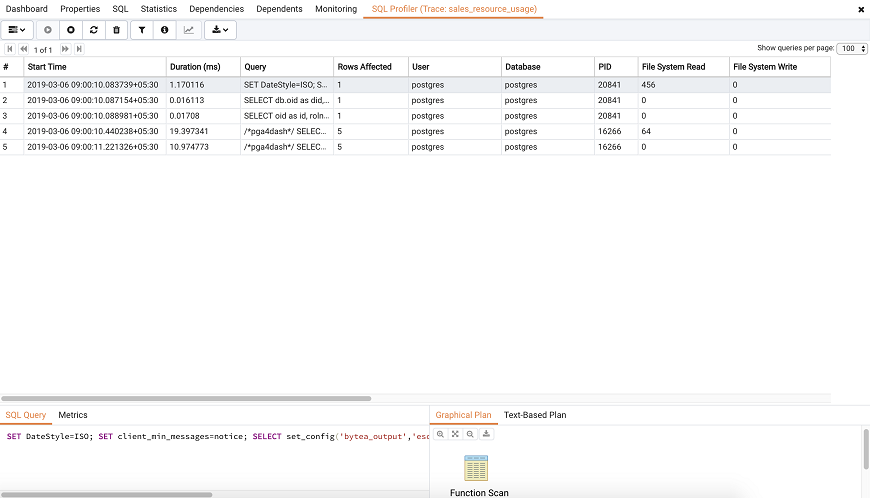Switch to the Monitoring tab
The image size is (870, 498).
point(336,9)
